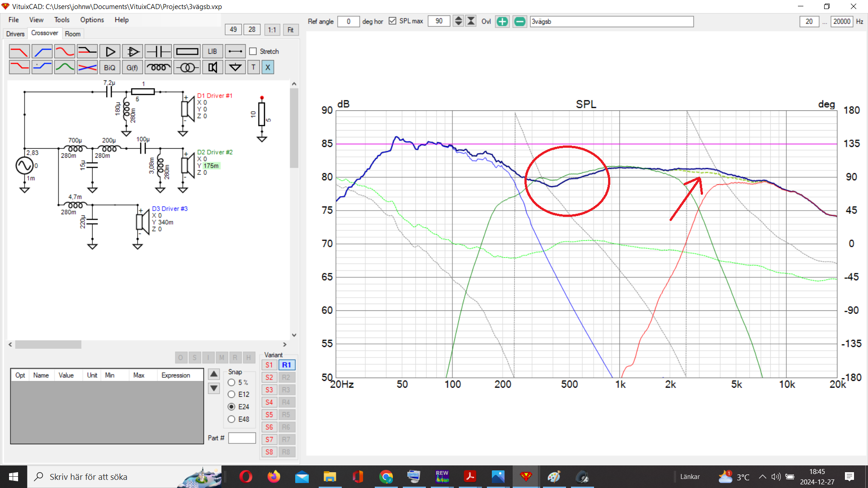Click the schematic vertical scrollbar thumb
Screen dimensions: 868x488
point(294,128)
